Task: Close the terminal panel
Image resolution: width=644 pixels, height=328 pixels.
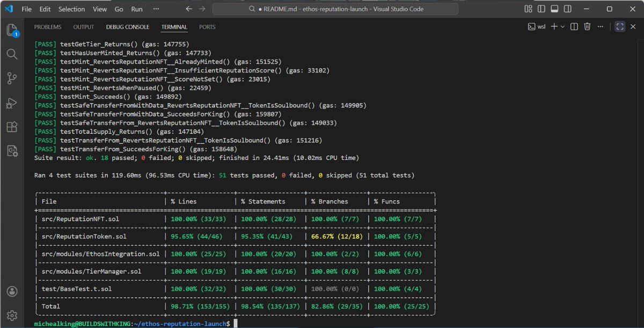Action: click(x=633, y=26)
